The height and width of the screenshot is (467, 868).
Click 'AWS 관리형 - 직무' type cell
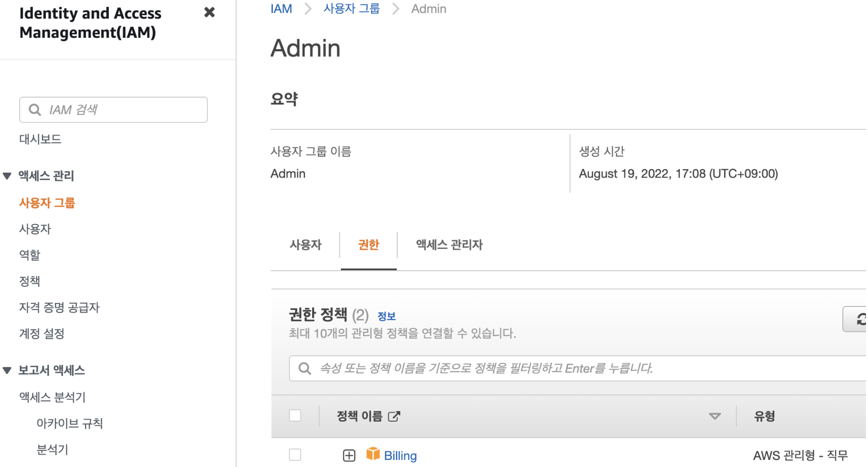(801, 455)
